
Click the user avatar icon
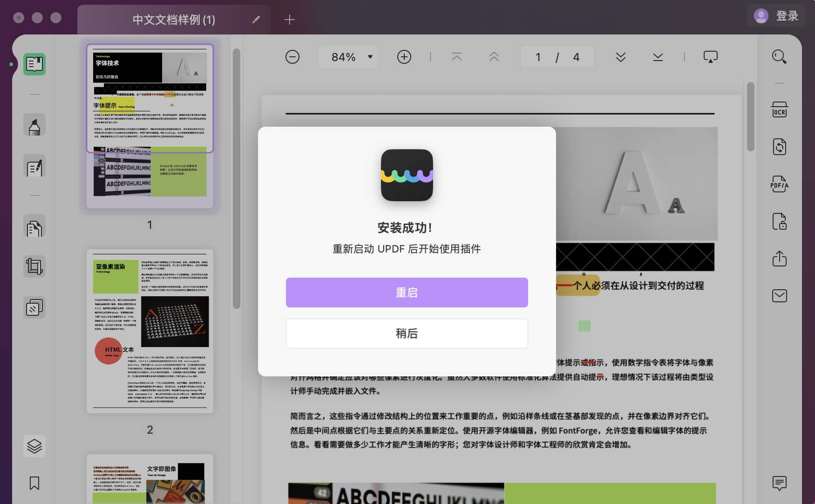761,16
